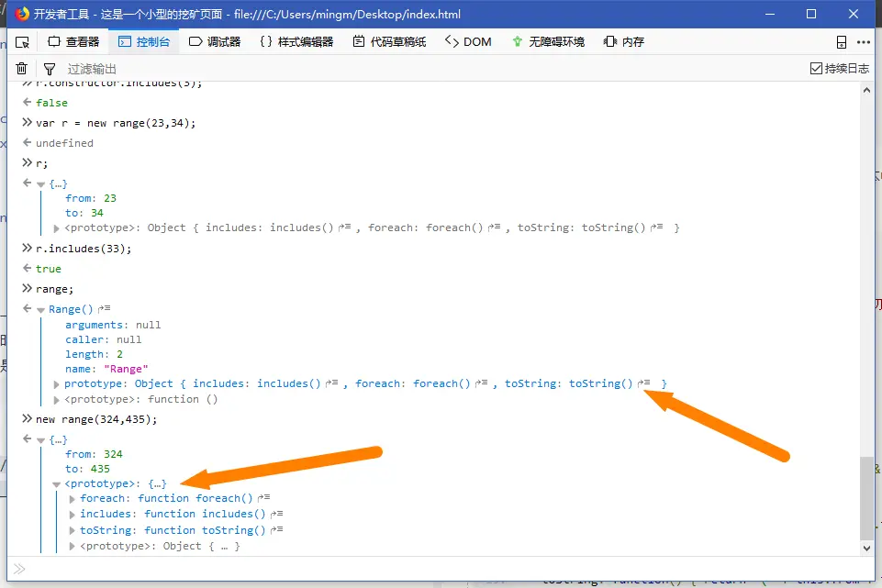Focus the 过滤输出 filter input
The width and height of the screenshot is (882, 588).
point(433,69)
